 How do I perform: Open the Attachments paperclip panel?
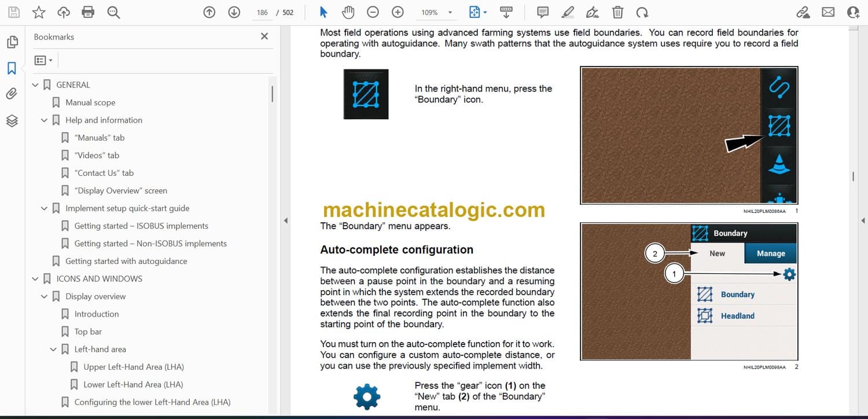[x=12, y=94]
